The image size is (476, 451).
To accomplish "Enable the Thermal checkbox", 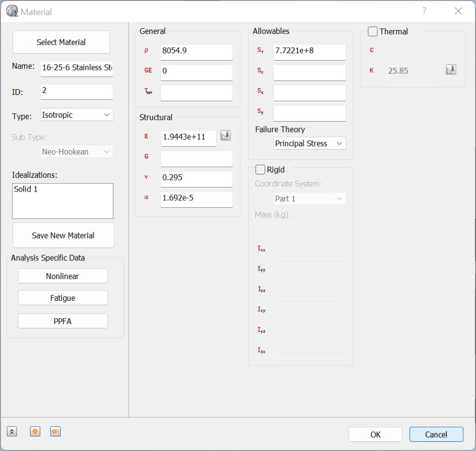I will (373, 32).
